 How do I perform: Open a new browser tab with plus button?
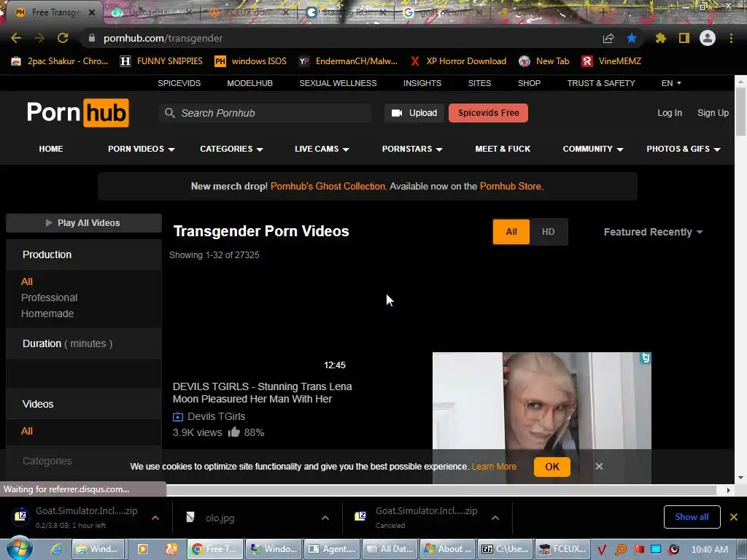pyautogui.click(x=603, y=13)
